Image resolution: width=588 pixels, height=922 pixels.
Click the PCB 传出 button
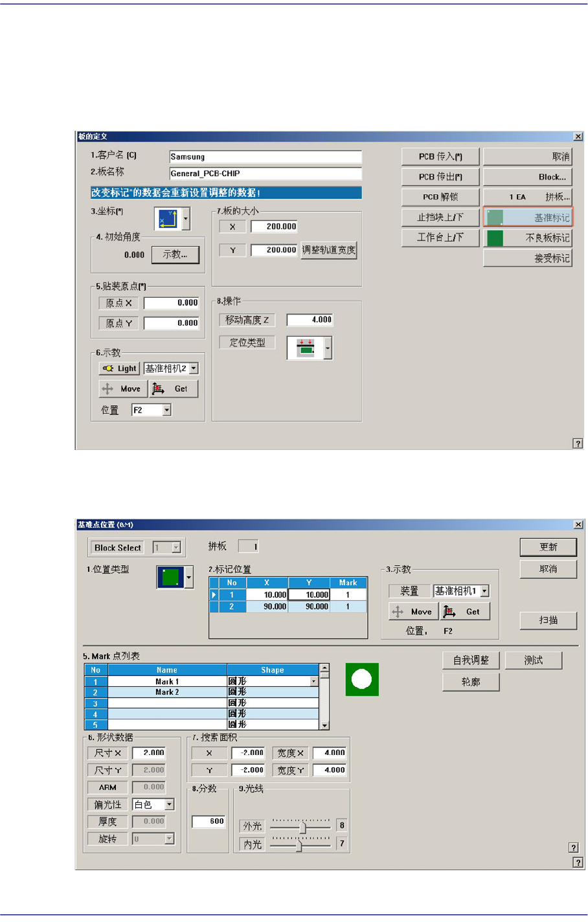[x=440, y=177]
